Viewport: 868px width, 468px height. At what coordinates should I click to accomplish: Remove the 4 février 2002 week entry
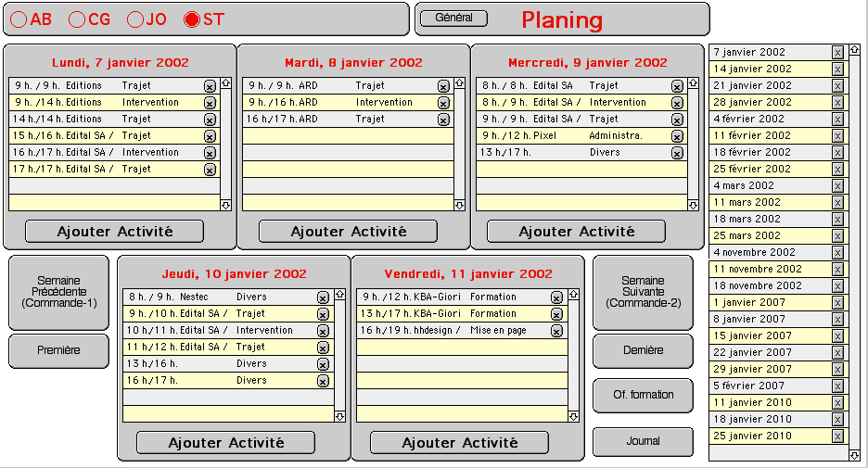[x=837, y=119]
